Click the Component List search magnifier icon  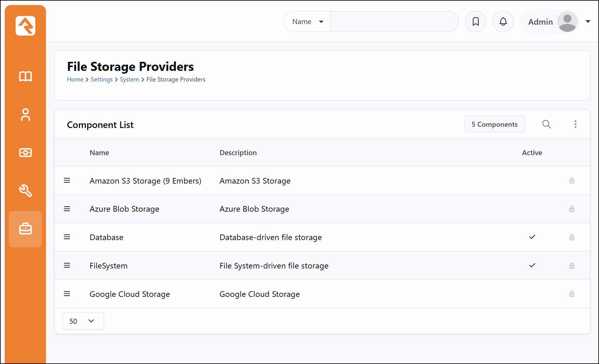click(x=547, y=124)
